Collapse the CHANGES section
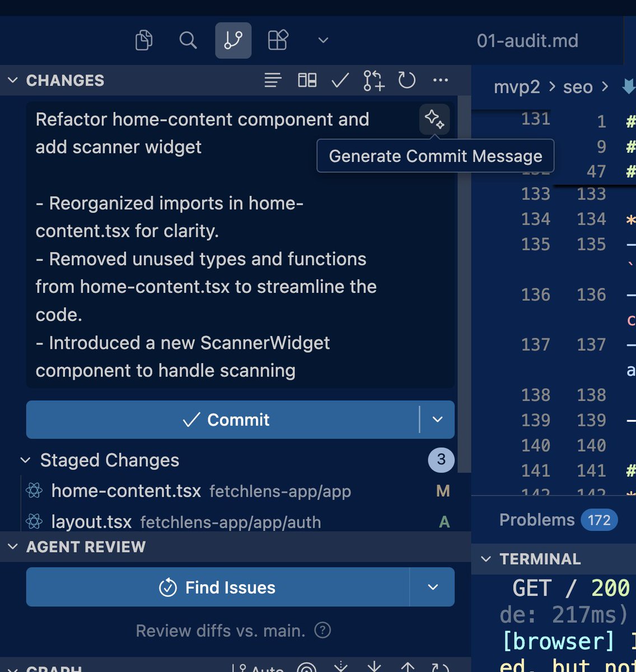The image size is (636, 672). click(x=13, y=80)
